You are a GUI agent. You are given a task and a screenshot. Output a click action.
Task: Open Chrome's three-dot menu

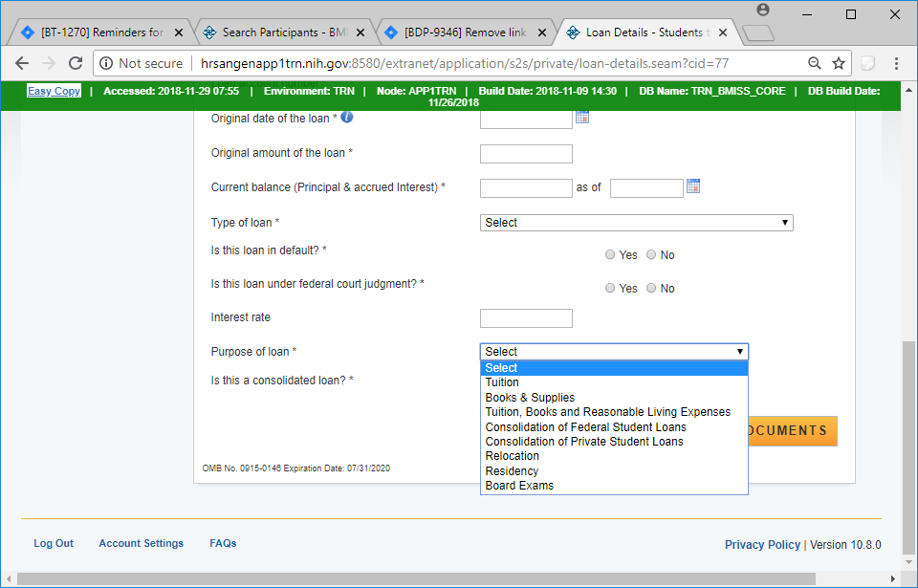tap(896, 63)
